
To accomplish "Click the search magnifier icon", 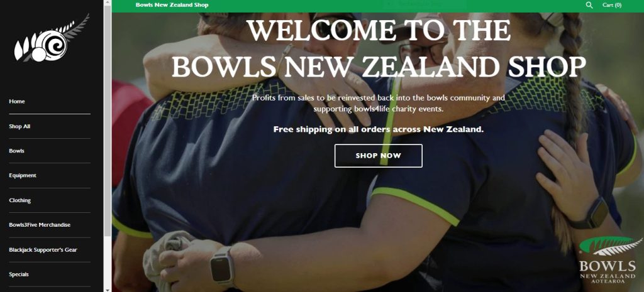I will tap(589, 5).
